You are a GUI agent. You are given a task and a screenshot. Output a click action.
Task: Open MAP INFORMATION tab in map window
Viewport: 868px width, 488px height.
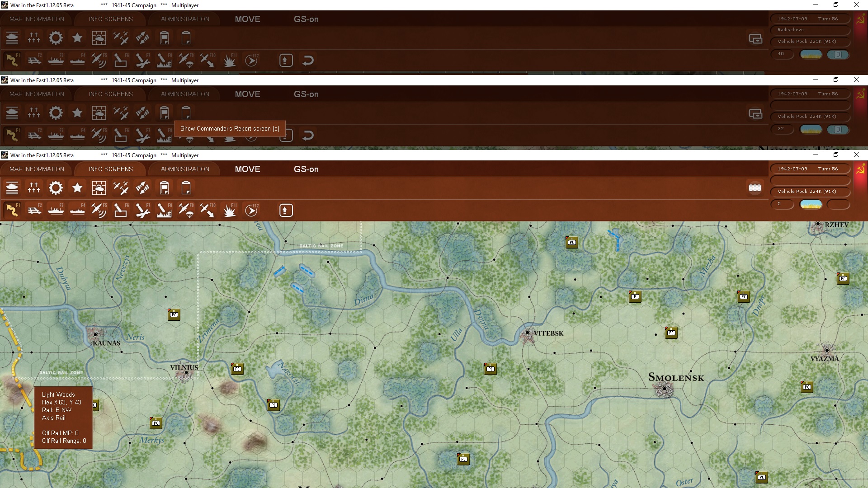point(37,169)
